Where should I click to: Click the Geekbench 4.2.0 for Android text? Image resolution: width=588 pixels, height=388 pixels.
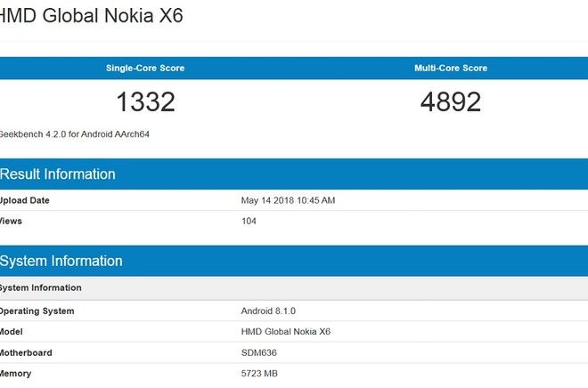73,133
